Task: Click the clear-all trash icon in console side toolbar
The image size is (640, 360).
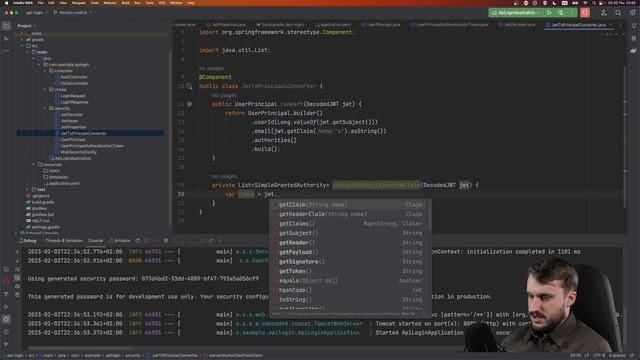Action: pyautogui.click(x=17, y=295)
